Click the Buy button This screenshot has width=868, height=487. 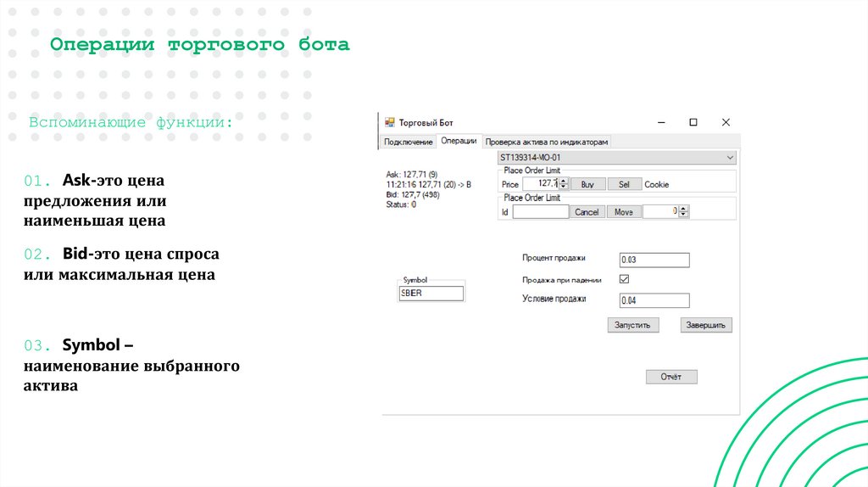587,184
